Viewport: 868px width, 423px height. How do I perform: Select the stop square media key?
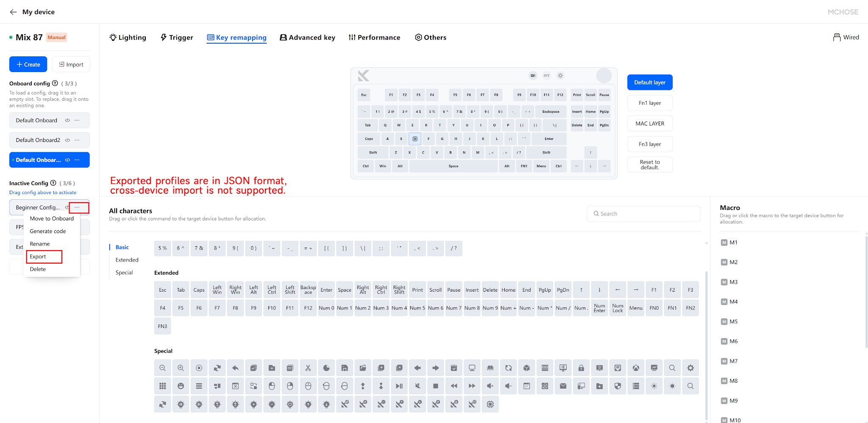(436, 386)
